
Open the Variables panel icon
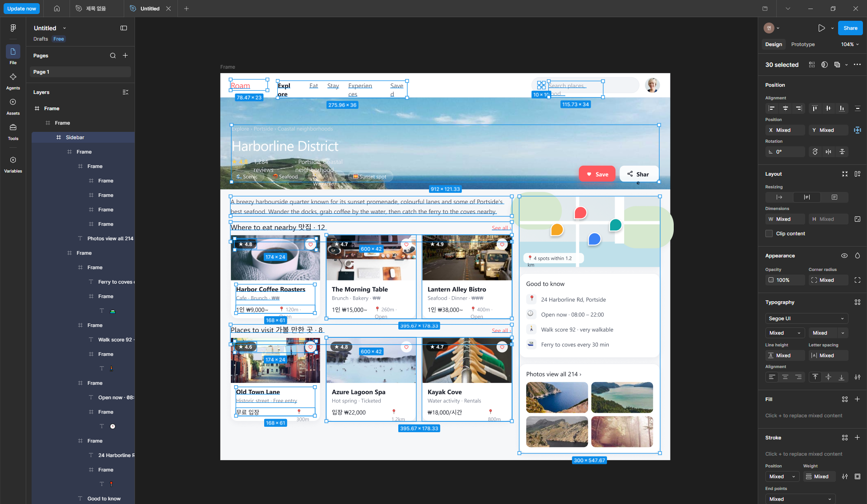(x=13, y=160)
